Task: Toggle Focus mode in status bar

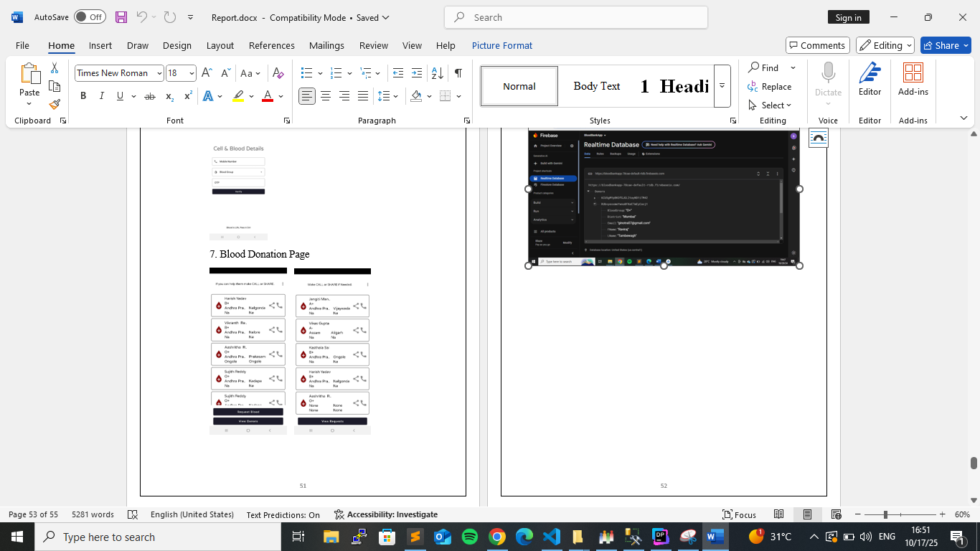Action: point(739,514)
